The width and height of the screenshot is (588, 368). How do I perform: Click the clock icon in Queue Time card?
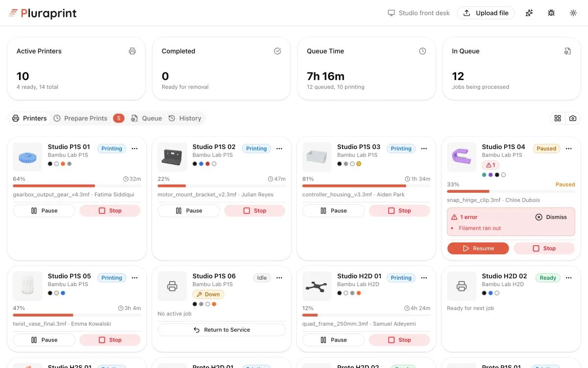click(x=422, y=51)
